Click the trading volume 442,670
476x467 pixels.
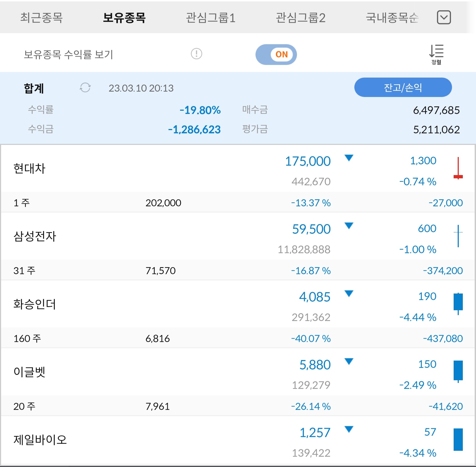click(311, 182)
